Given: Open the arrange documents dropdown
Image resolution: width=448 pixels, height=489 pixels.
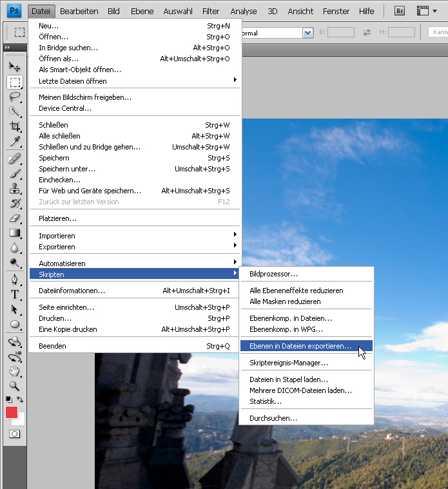Looking at the screenshot, I should pos(427,11).
